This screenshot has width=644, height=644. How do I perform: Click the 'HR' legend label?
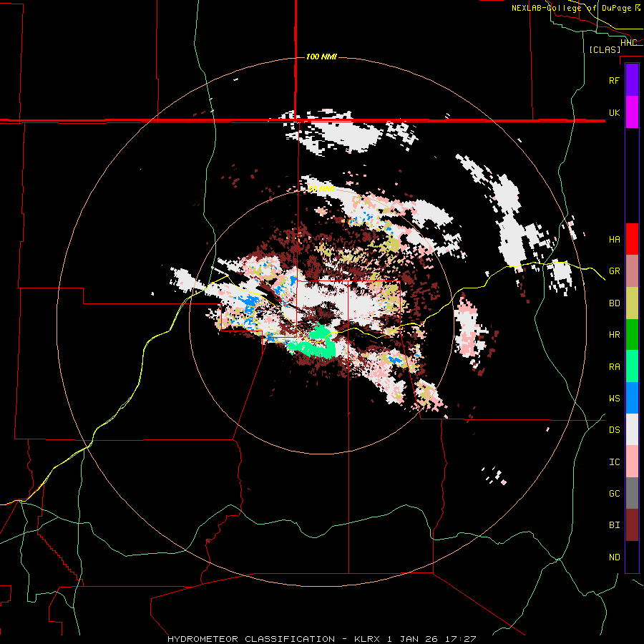[614, 335]
